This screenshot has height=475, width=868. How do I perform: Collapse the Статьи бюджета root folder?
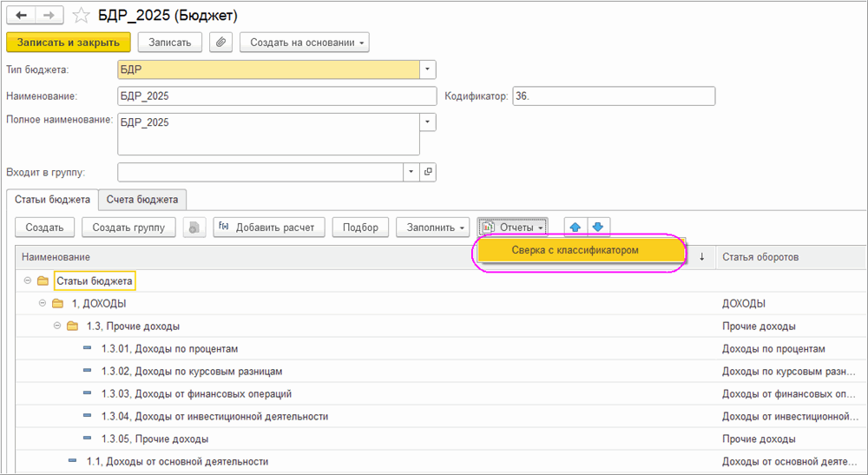point(28,280)
